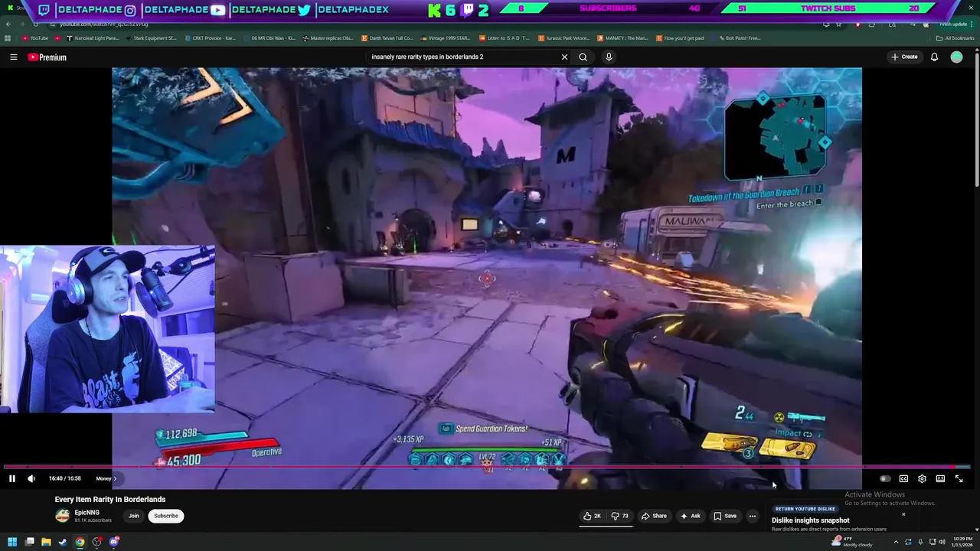Open the system volume tray icon

coord(942,542)
